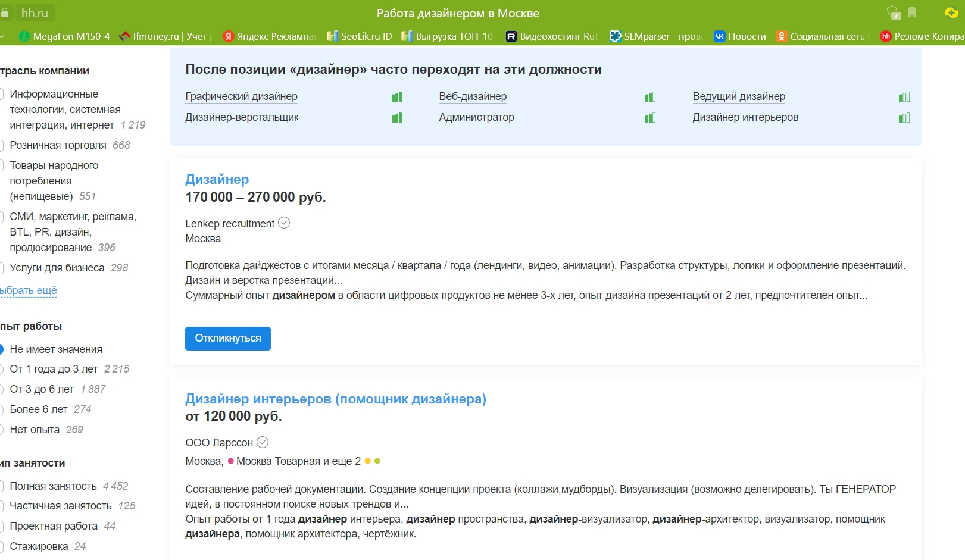Open the MegaFon M150-4 bookmark
The image size is (965, 560).
[x=64, y=36]
